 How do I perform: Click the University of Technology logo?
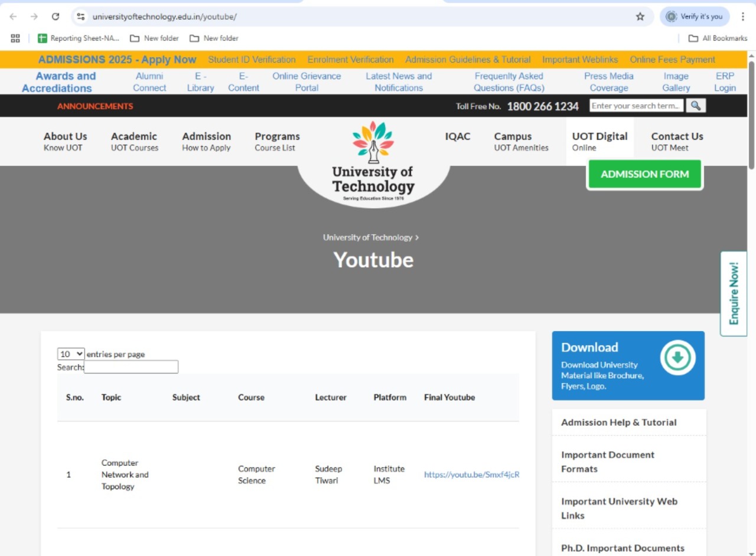point(373,162)
